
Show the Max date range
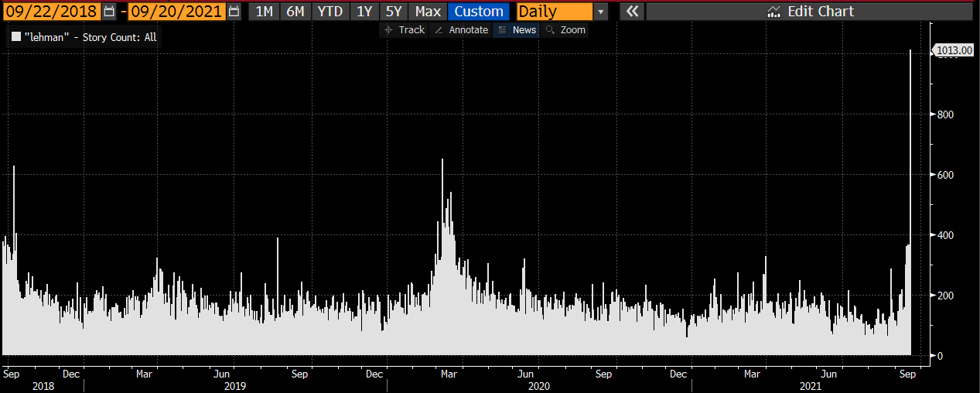click(428, 12)
